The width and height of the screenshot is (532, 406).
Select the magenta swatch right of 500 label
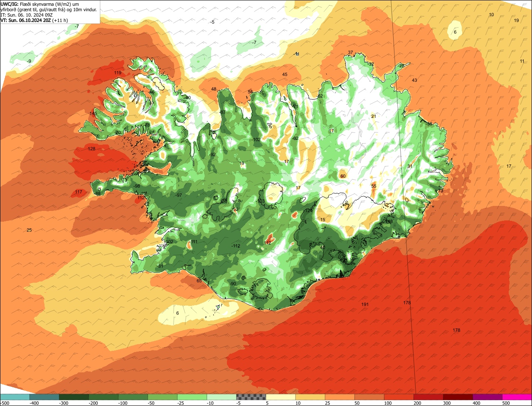coord(517,397)
